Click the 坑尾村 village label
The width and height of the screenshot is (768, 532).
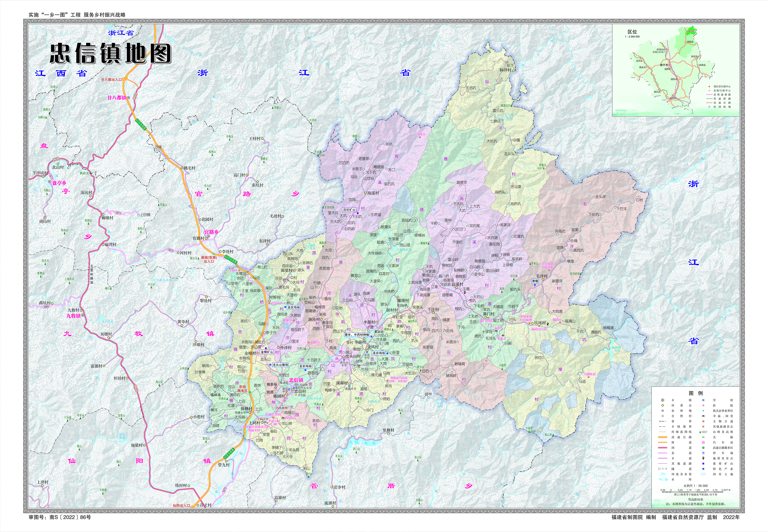540,323
